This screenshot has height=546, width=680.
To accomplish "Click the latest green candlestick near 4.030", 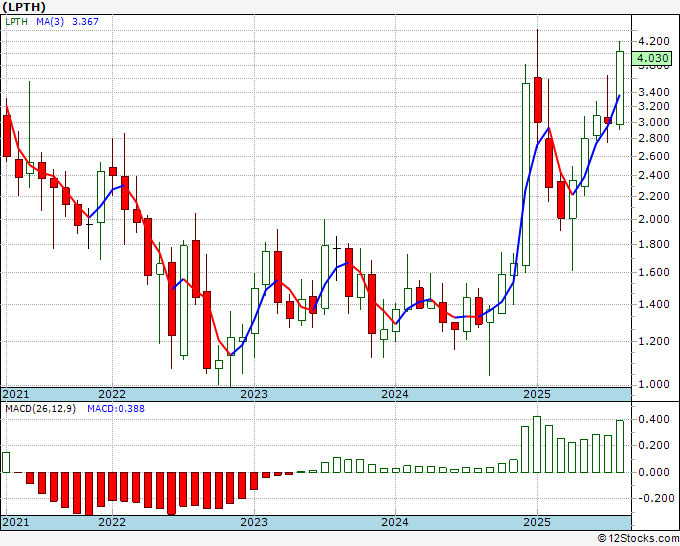I will (620, 88).
